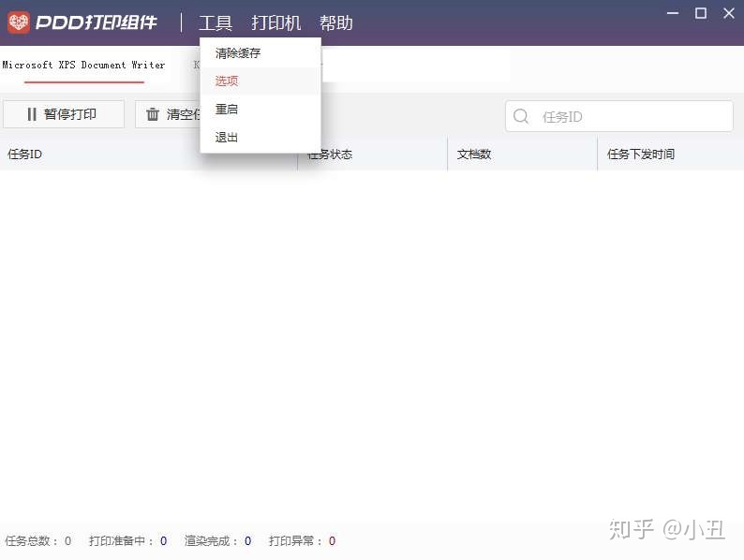Close the PDD print component window
This screenshot has width=744, height=560.
(729, 13)
